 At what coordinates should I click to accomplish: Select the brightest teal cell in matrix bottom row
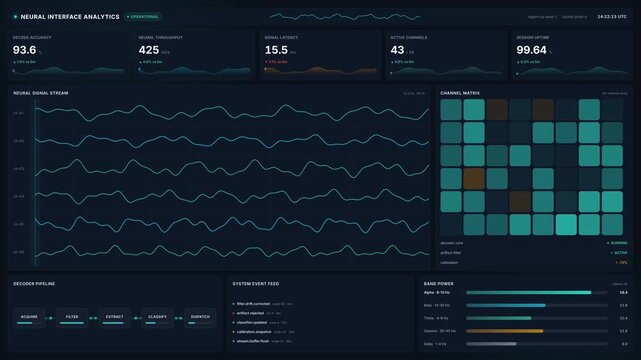[566, 225]
